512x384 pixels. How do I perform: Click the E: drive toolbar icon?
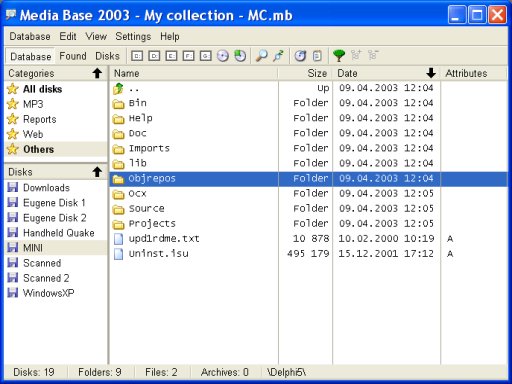coord(171,56)
